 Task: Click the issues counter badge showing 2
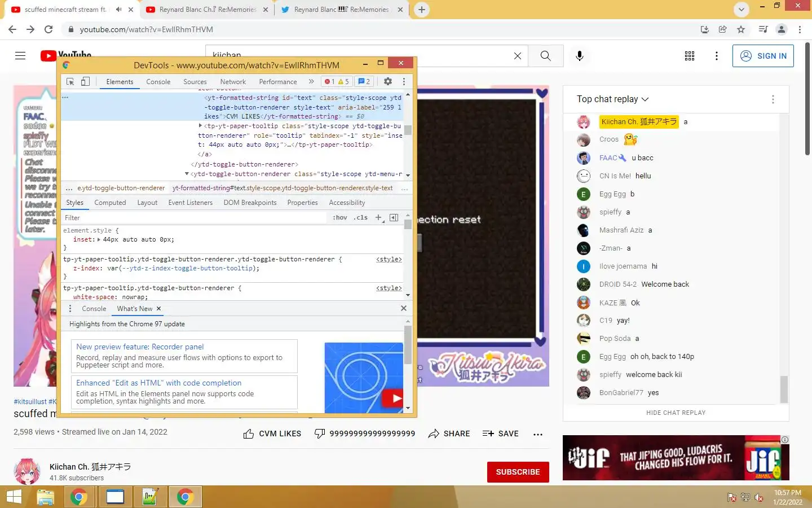[x=364, y=82]
